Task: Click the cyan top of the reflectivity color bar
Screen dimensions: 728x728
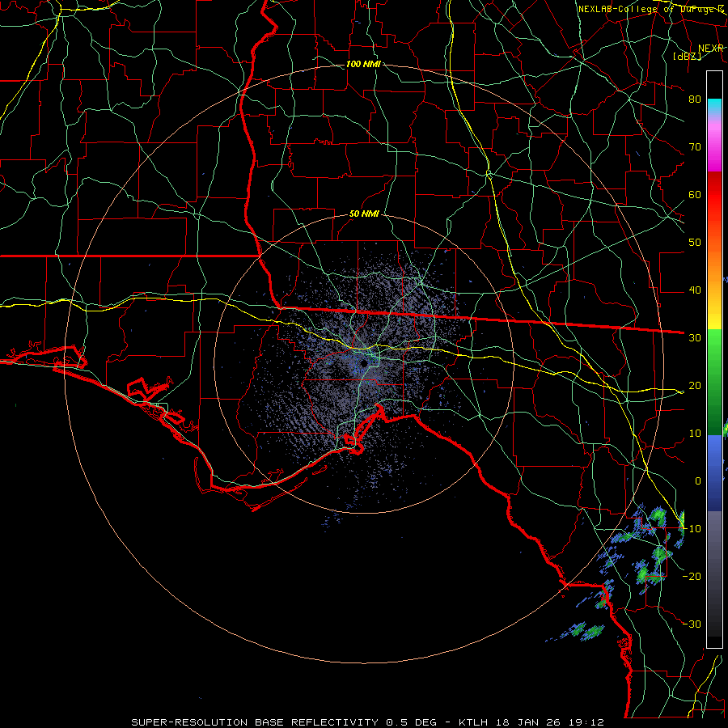Action: [714, 108]
